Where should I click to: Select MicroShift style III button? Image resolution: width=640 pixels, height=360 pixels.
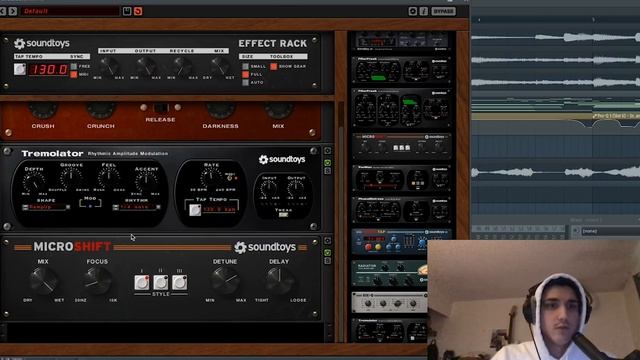point(179,282)
